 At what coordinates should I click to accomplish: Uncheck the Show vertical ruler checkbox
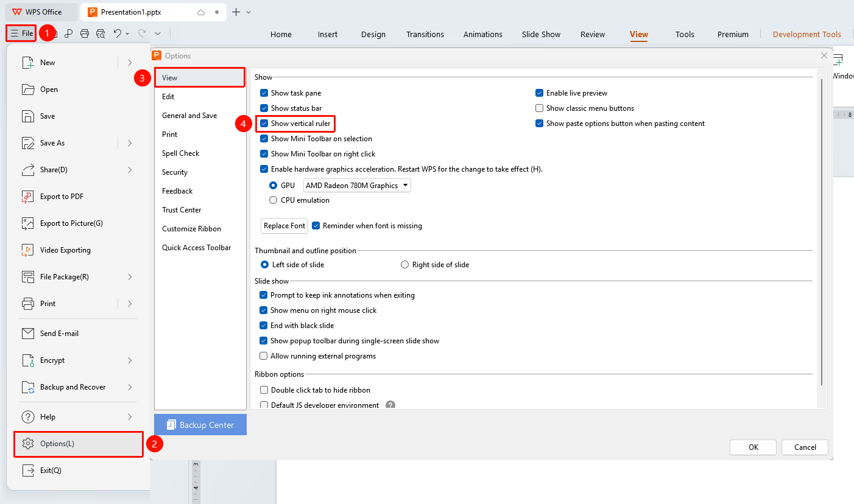[x=264, y=124]
